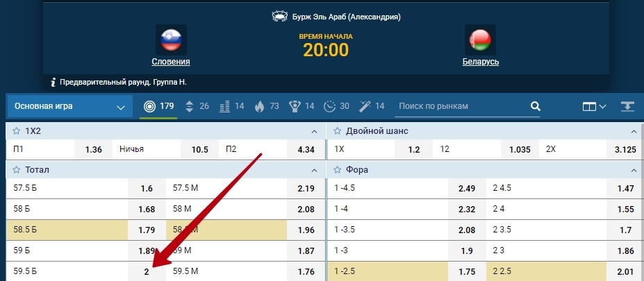Favorite the 1X2 market with star
The width and height of the screenshot is (644, 281).
pyautogui.click(x=17, y=131)
